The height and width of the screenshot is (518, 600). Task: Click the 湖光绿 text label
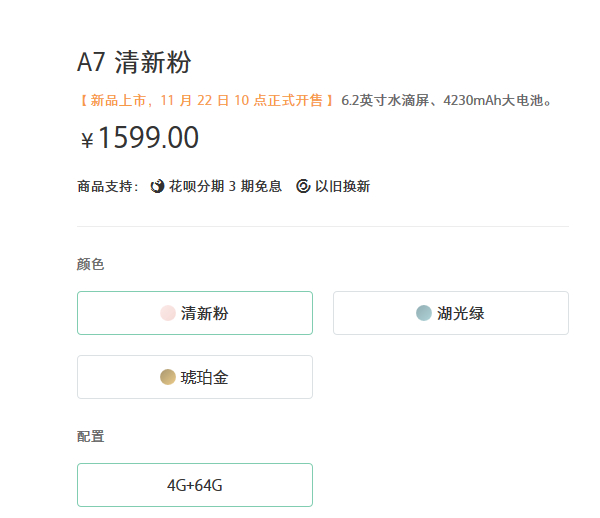pos(460,313)
